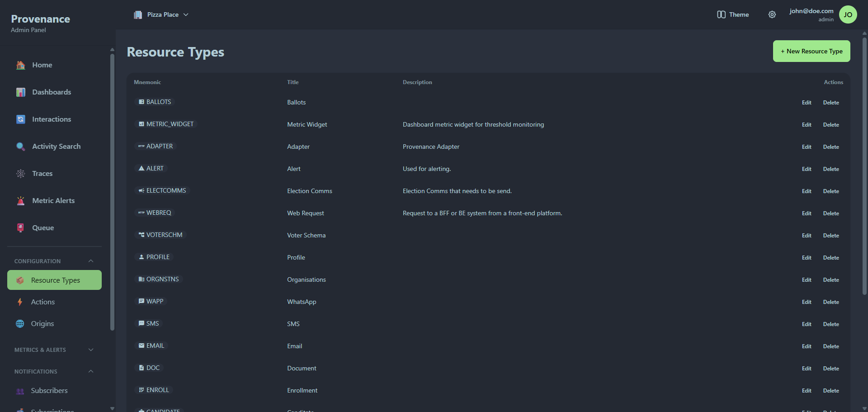Select the Activity Search magnifier icon
Viewport: 868px width, 412px height.
click(x=20, y=146)
